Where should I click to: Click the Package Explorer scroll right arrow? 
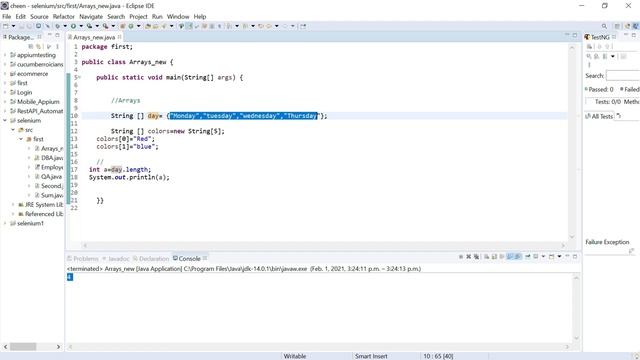pyautogui.click(x=58, y=347)
